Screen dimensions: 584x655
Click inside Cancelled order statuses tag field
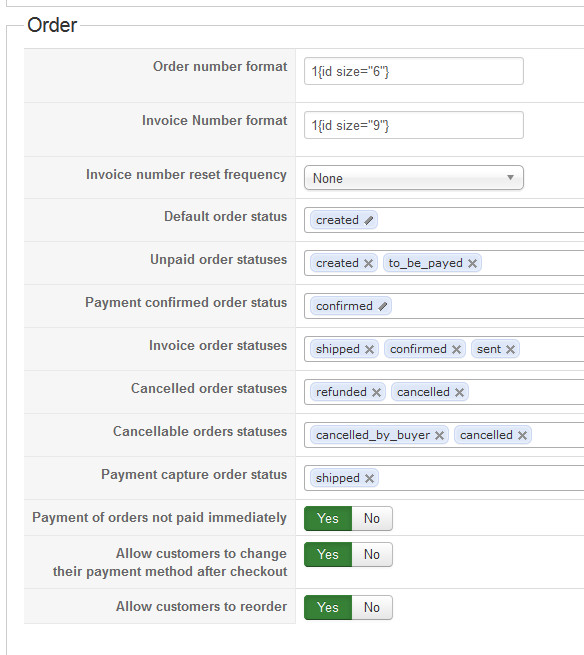point(526,392)
